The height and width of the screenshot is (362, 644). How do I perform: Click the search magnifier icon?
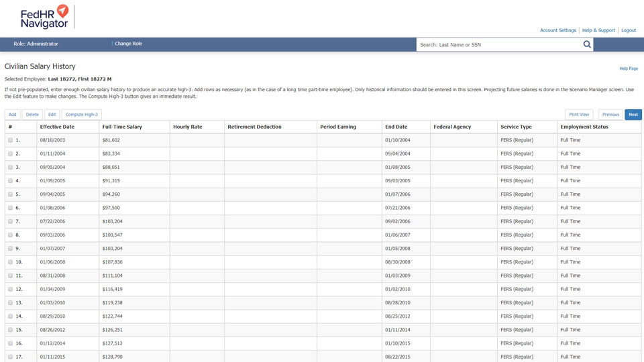[x=587, y=45]
